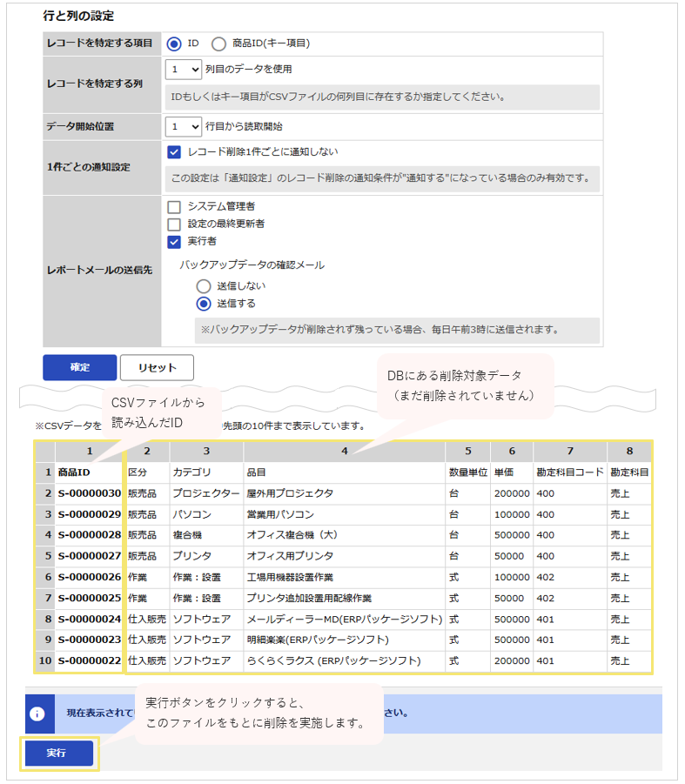Uncheck the 実行者 checkbox
Screen dimensions: 685x784
click(x=174, y=242)
